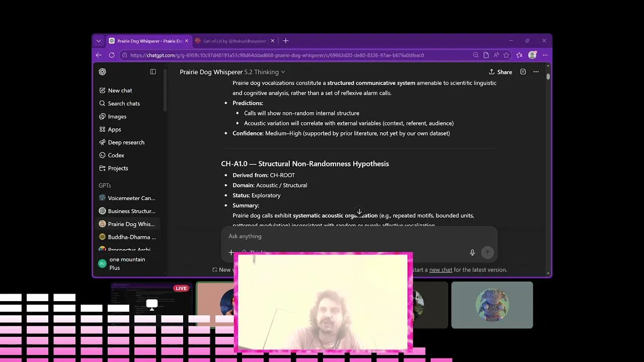Image resolution: width=644 pixels, height=362 pixels.
Task: Close the Prairie Dog Whisperer tab
Action: pos(187,41)
